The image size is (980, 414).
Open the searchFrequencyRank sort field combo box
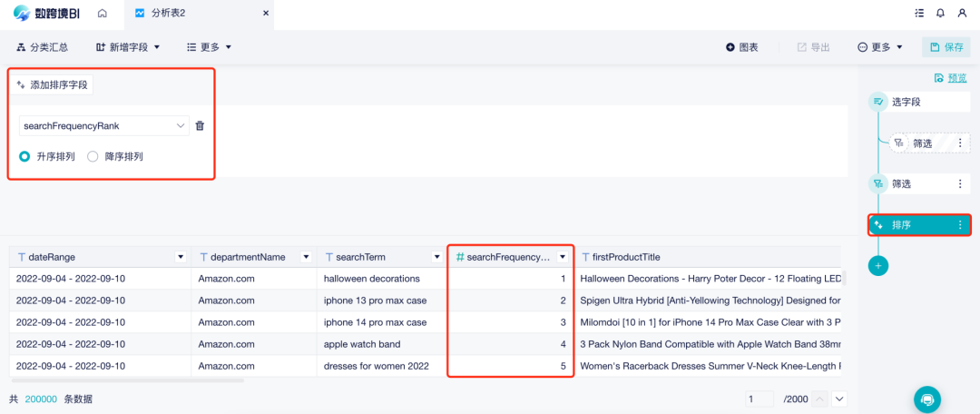coord(103,125)
